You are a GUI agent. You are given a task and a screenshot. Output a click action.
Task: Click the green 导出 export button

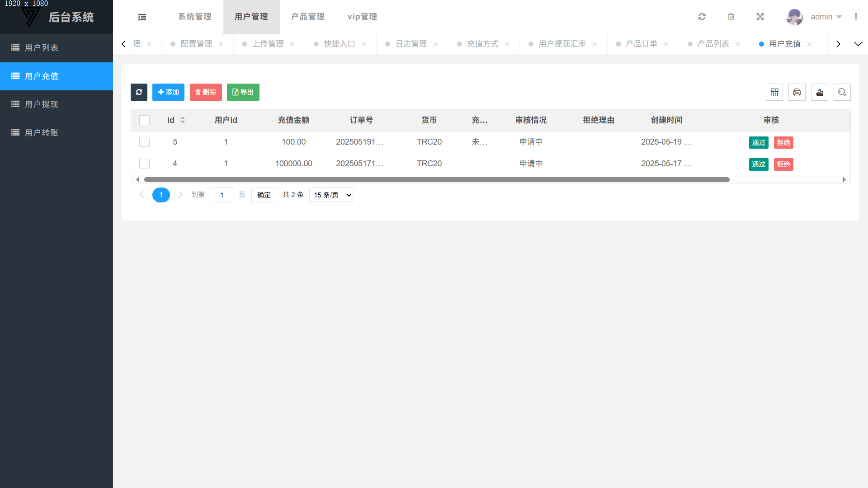(x=243, y=92)
